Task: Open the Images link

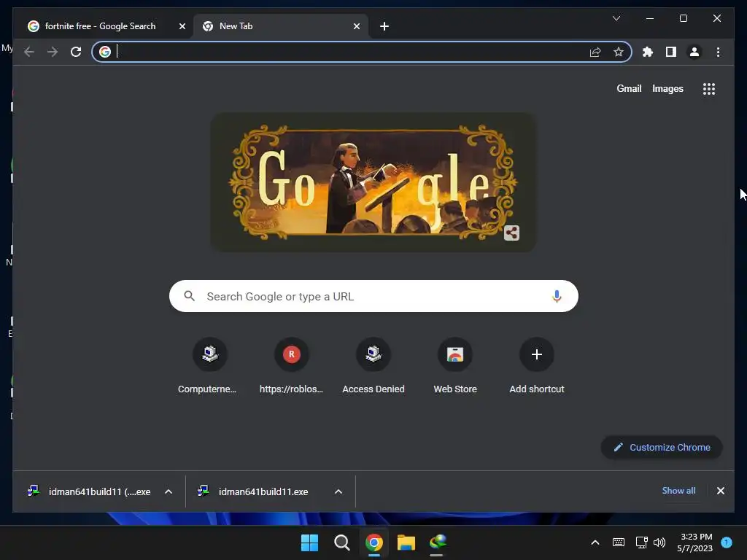Action: [x=667, y=88]
